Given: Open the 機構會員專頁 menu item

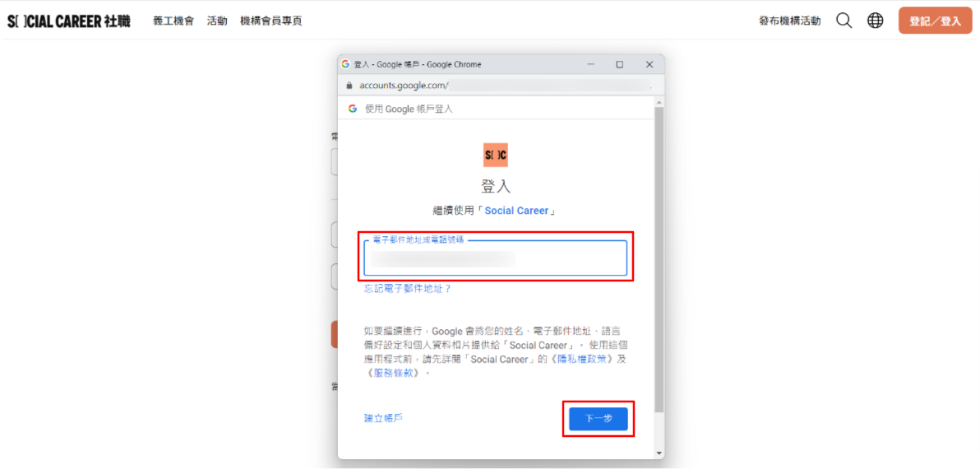Looking at the screenshot, I should click(271, 21).
